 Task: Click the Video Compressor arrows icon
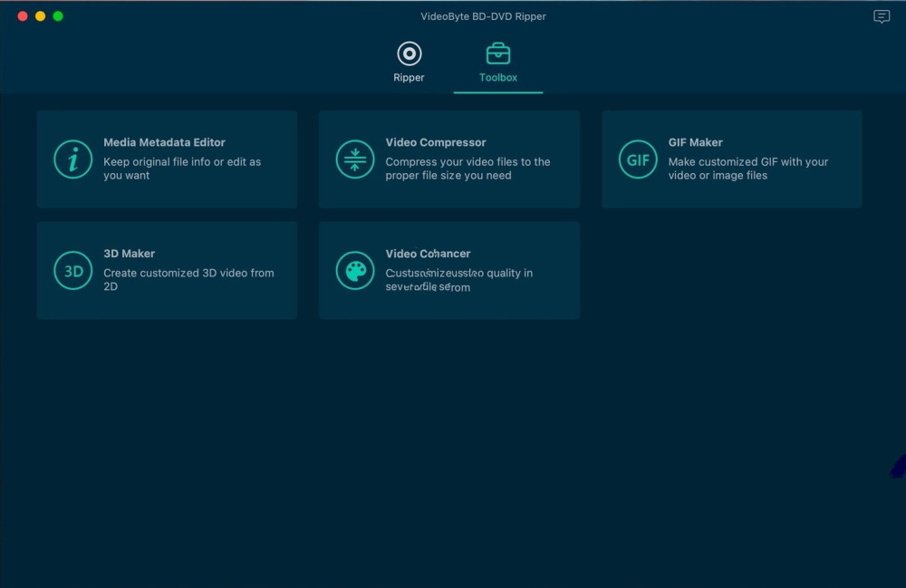355,159
